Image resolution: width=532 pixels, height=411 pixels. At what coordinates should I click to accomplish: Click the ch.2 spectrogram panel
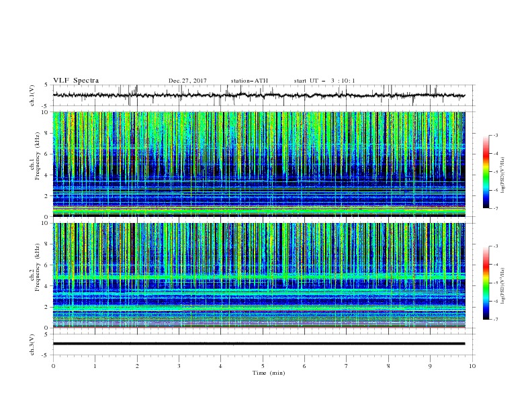259,275
